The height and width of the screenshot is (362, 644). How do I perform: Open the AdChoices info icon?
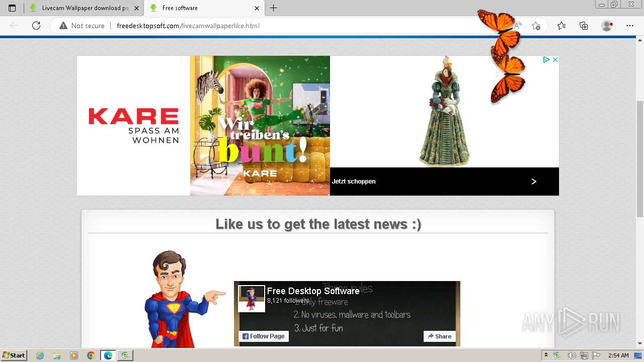546,59
